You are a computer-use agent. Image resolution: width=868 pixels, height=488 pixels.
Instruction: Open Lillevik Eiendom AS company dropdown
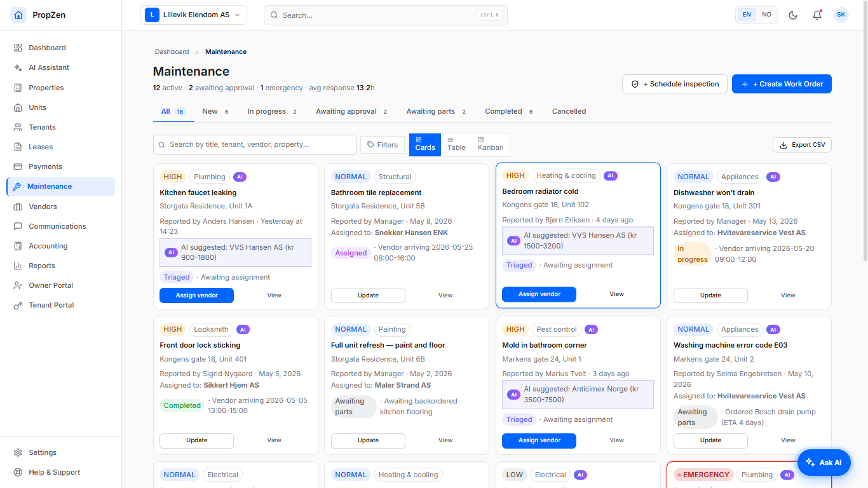click(x=194, y=15)
